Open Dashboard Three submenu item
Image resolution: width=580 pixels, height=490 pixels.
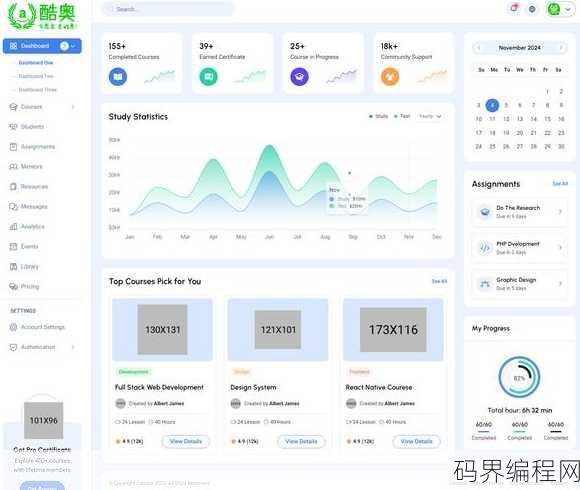pyautogui.click(x=37, y=89)
